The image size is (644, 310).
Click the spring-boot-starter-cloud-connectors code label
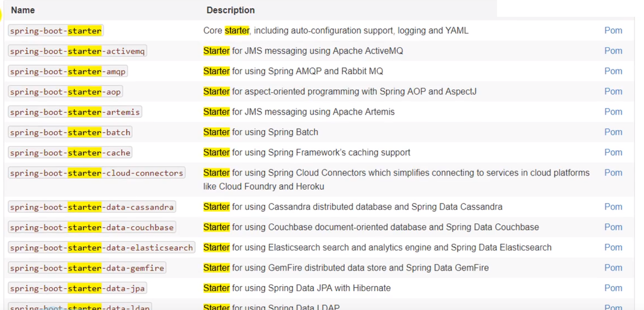(96, 173)
